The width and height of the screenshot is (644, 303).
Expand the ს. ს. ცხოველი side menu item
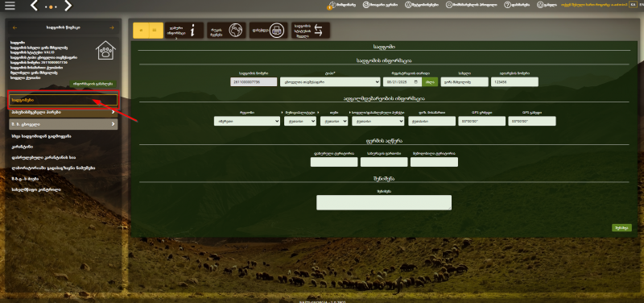pos(64,124)
